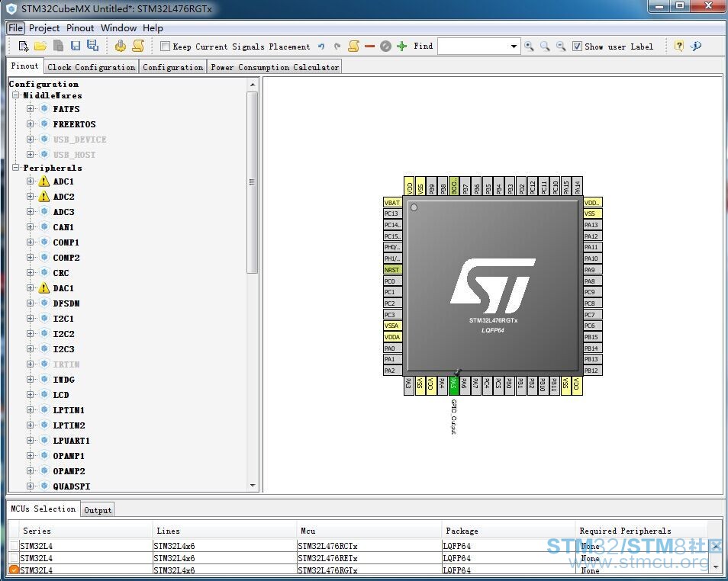This screenshot has height=581, width=728.
Task: Click the PC13 pin on the chip
Action: (392, 213)
